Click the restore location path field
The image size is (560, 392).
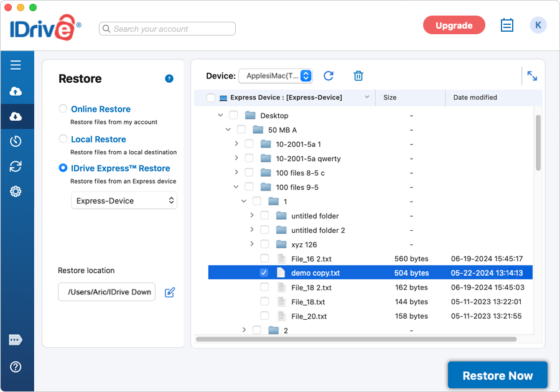107,292
